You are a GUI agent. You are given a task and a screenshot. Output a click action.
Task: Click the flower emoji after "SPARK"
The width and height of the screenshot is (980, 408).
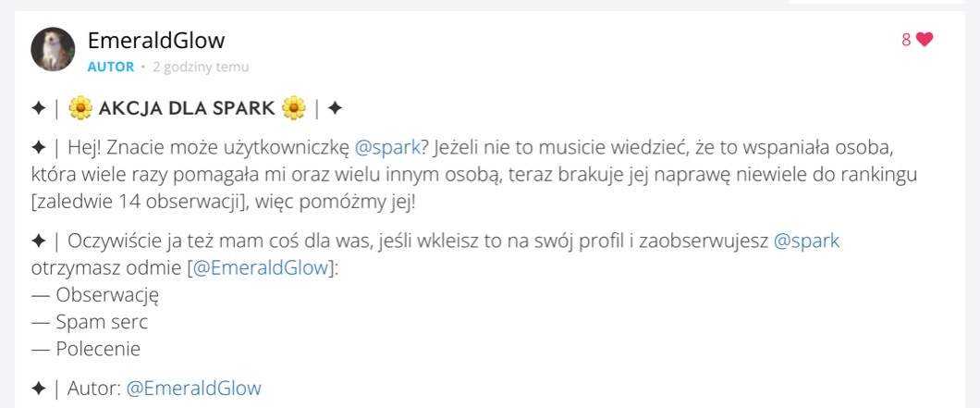tap(294, 108)
